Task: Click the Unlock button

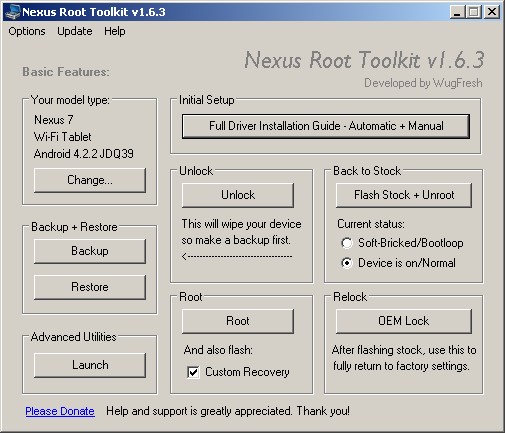Action: [x=238, y=195]
